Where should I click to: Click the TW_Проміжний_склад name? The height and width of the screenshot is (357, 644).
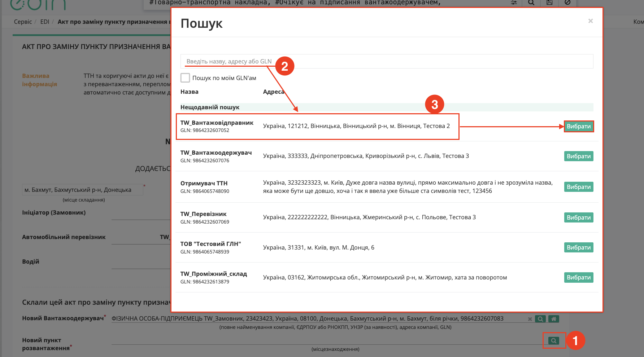pos(214,274)
